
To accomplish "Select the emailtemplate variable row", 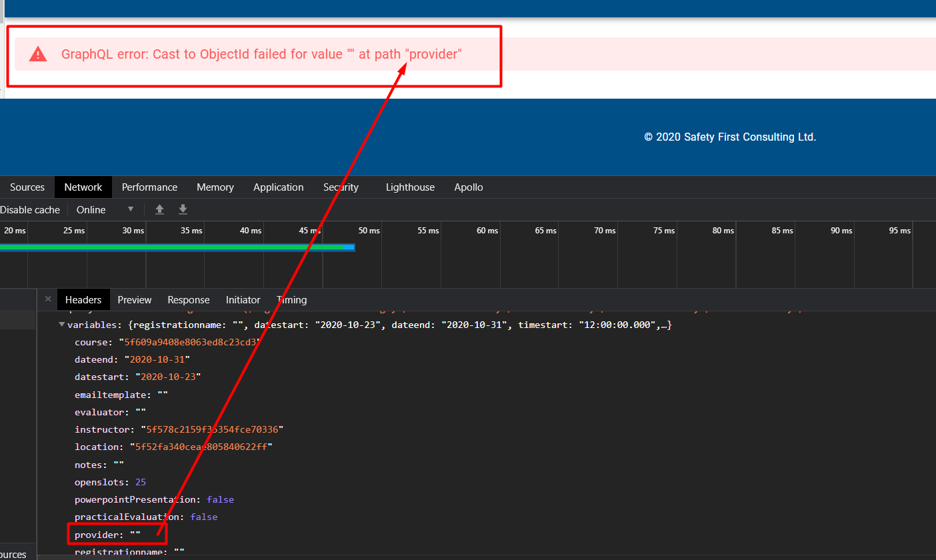I will click(121, 395).
